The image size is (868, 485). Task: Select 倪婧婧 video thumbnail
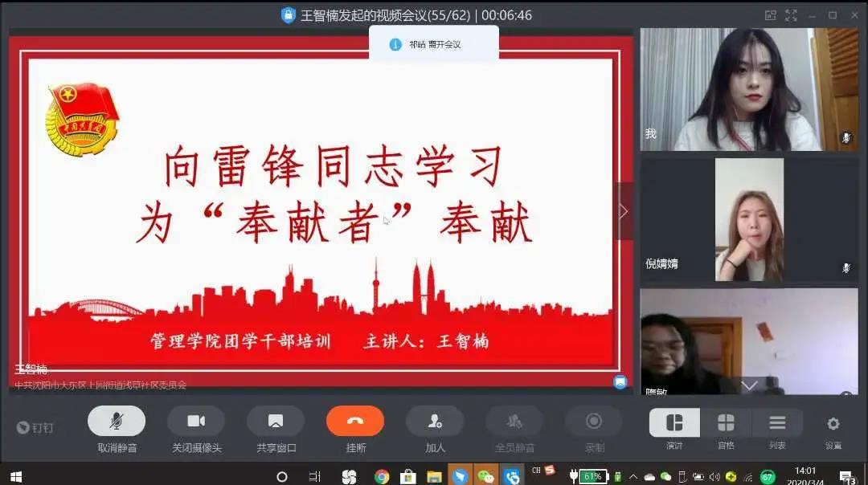pyautogui.click(x=749, y=219)
